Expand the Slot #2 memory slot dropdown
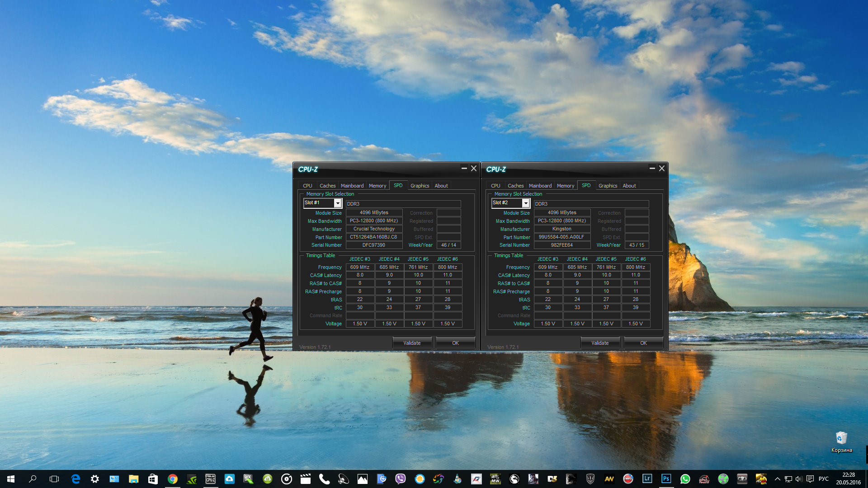 [x=525, y=203]
